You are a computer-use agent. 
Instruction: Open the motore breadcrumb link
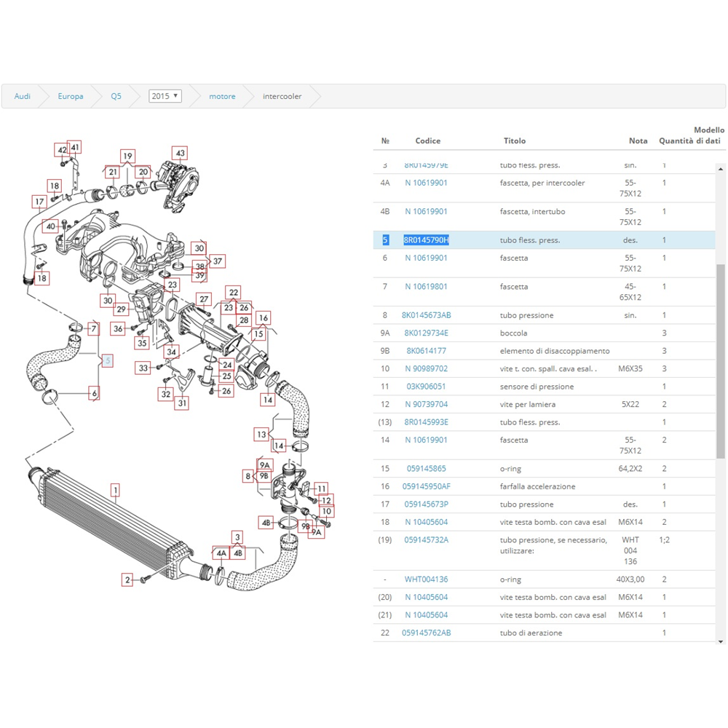(x=222, y=96)
